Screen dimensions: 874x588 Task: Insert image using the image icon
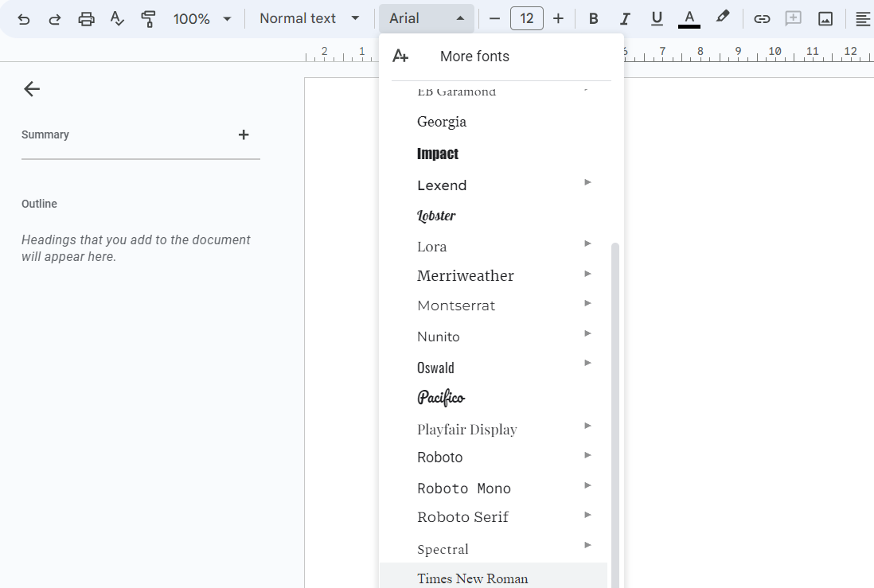[x=825, y=19]
